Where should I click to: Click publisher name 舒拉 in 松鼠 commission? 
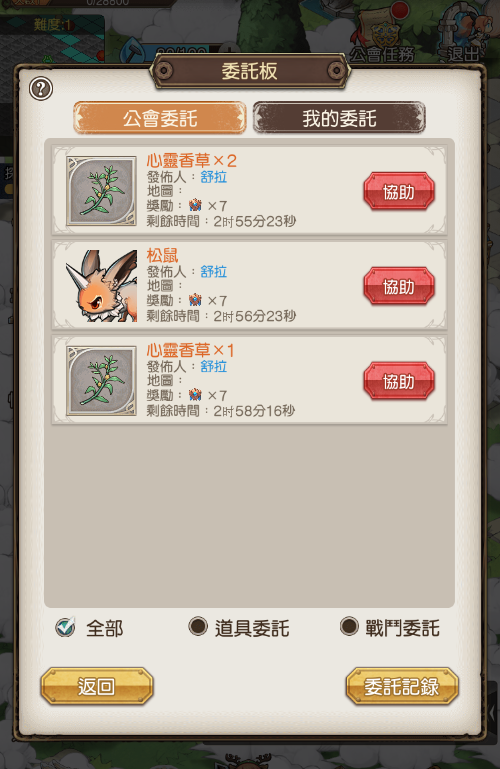click(214, 271)
